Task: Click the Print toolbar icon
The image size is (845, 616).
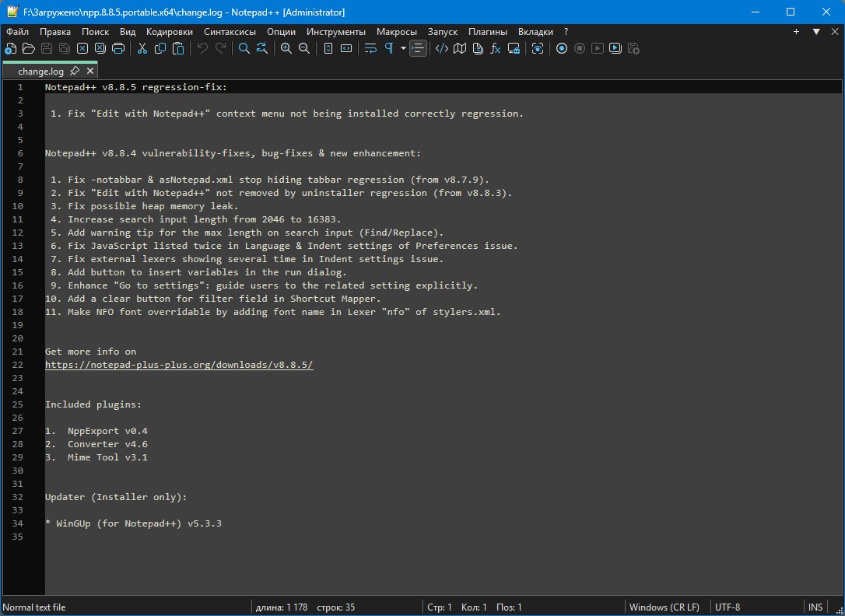Action: pos(118,48)
